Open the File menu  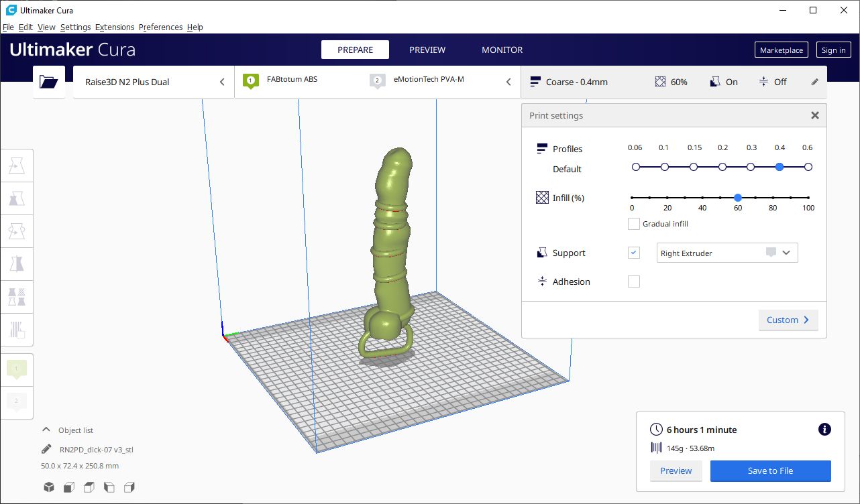[8, 27]
